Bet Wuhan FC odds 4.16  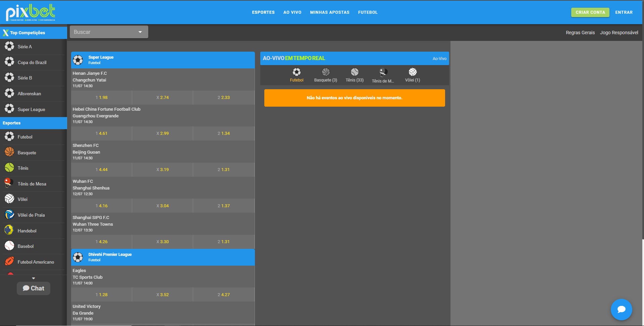(x=101, y=206)
